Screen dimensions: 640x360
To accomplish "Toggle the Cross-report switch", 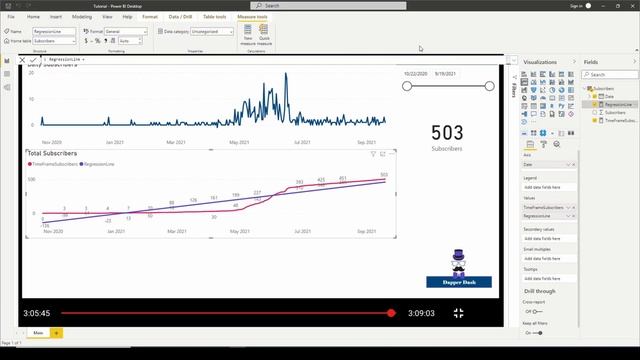I will [x=537, y=311].
